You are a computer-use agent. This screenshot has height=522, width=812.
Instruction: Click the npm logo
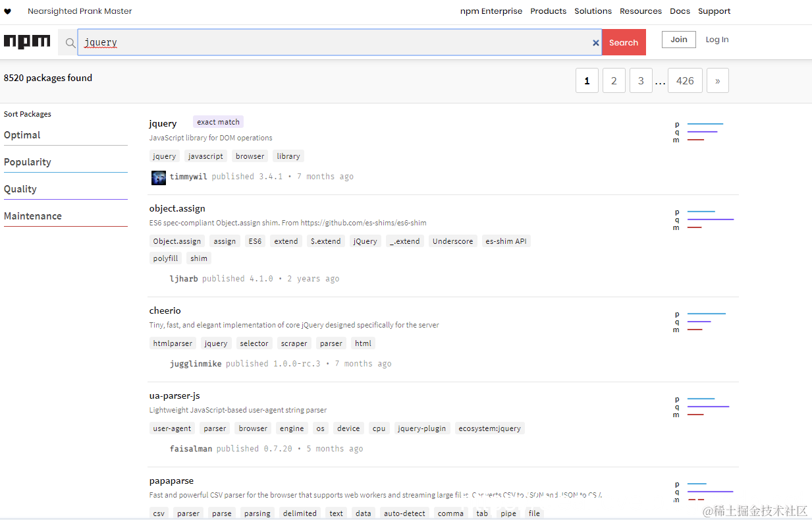pyautogui.click(x=27, y=42)
